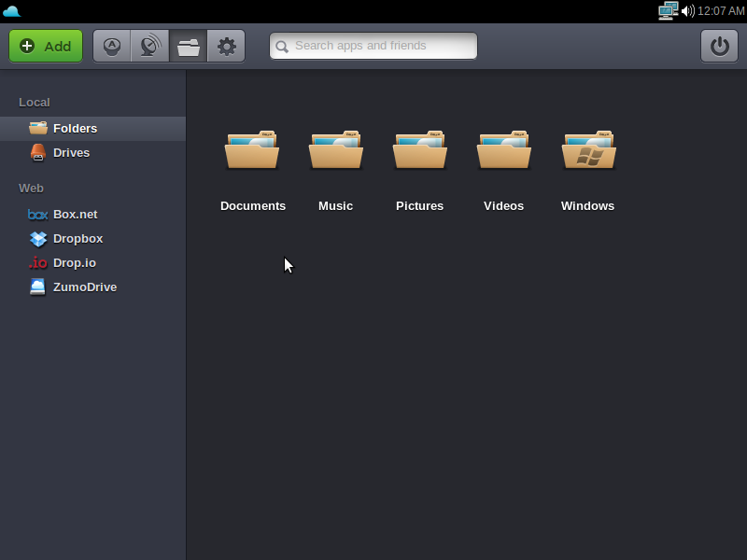Open Drives in the sidebar
The height and width of the screenshot is (560, 747).
(71, 153)
